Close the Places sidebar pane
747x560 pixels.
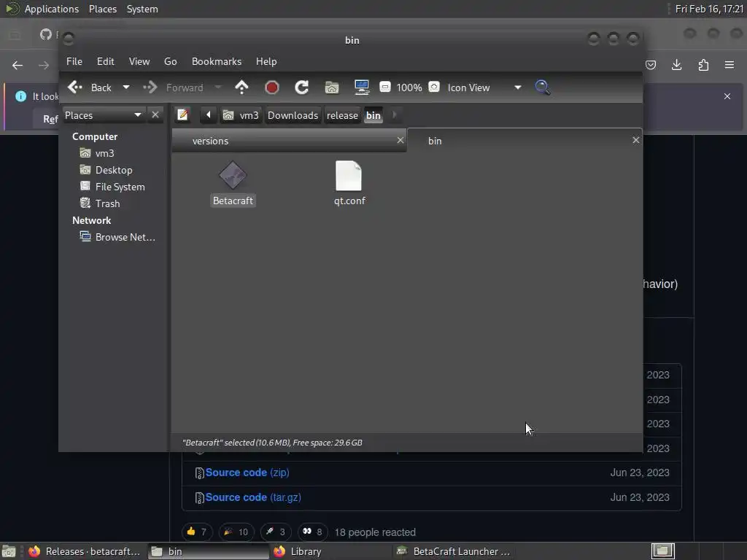pyautogui.click(x=155, y=114)
